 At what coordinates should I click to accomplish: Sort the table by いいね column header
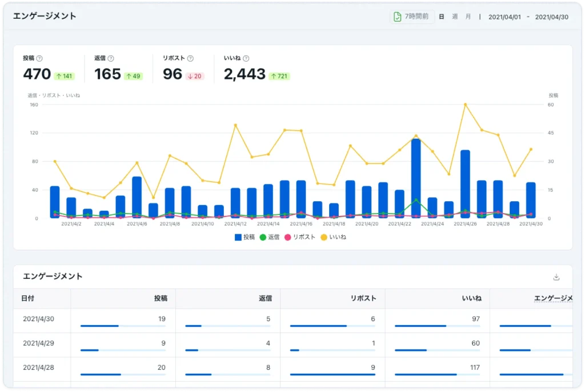click(x=471, y=298)
